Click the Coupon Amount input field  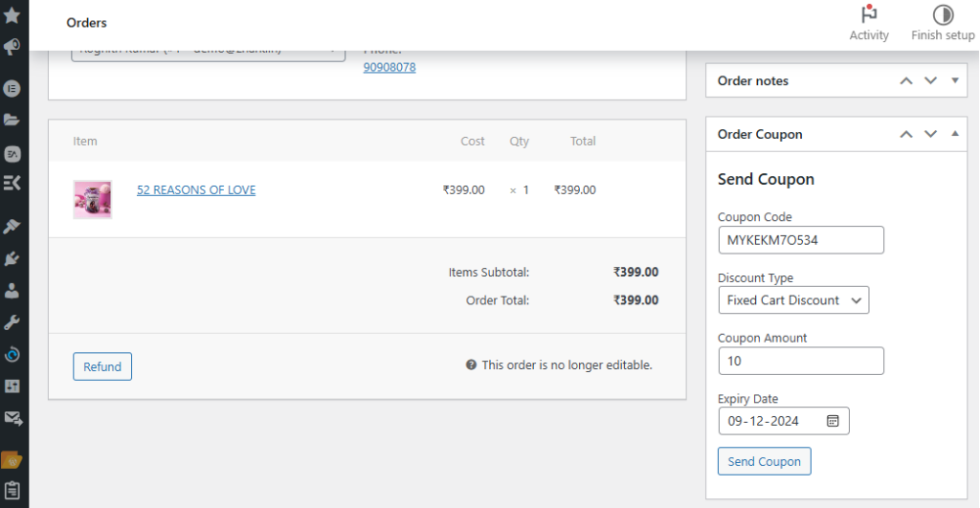(x=800, y=361)
